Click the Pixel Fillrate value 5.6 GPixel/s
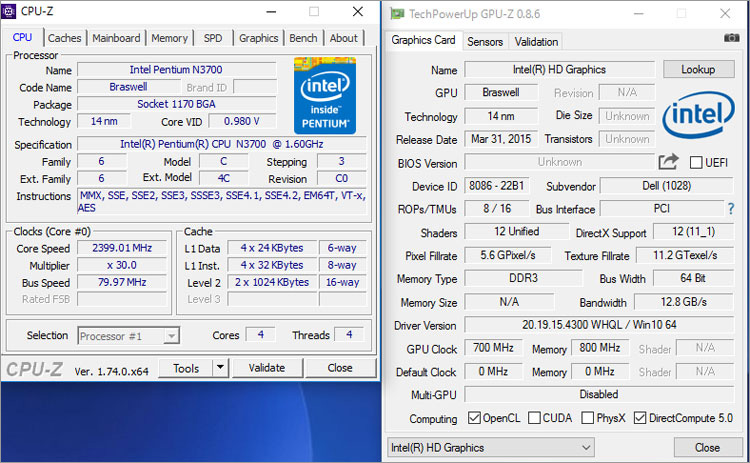This screenshot has width=750, height=463. click(507, 255)
